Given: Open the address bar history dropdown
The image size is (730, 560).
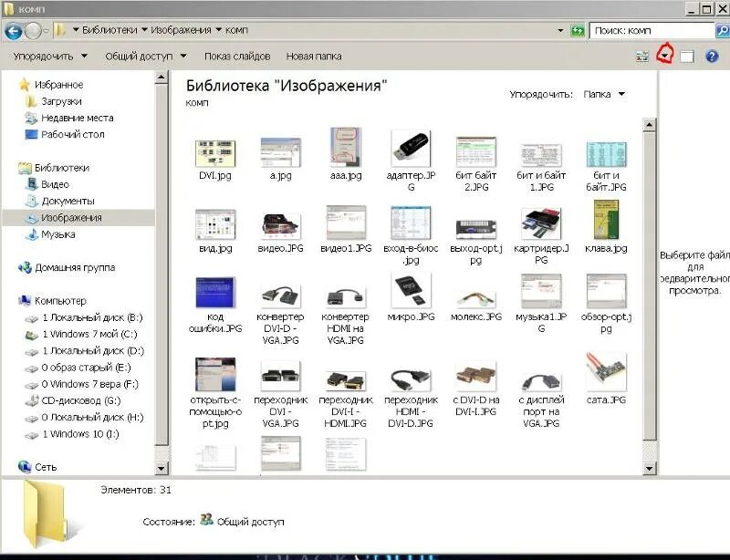Looking at the screenshot, I should 560,31.
